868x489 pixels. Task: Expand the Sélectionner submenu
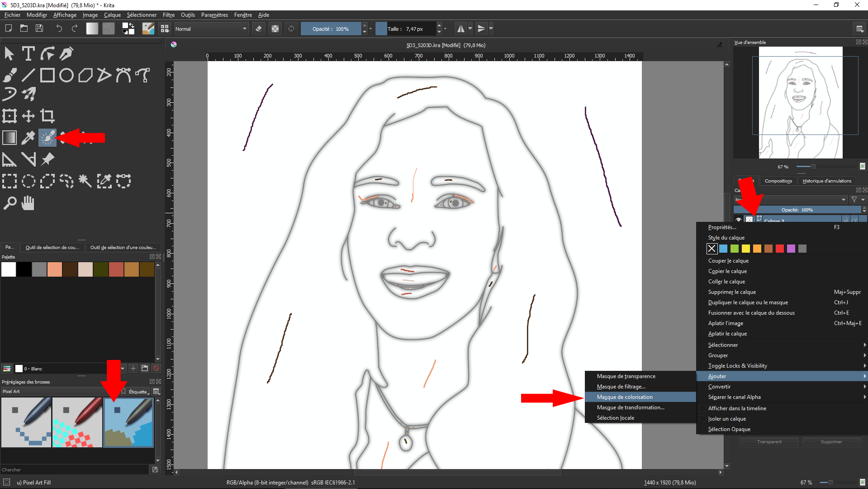point(782,345)
